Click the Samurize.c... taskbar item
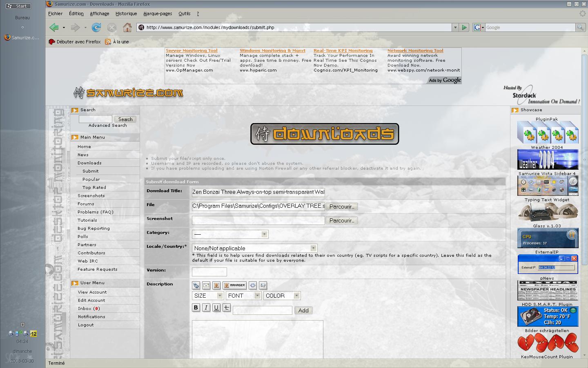This screenshot has width=588, height=368. click(x=22, y=38)
